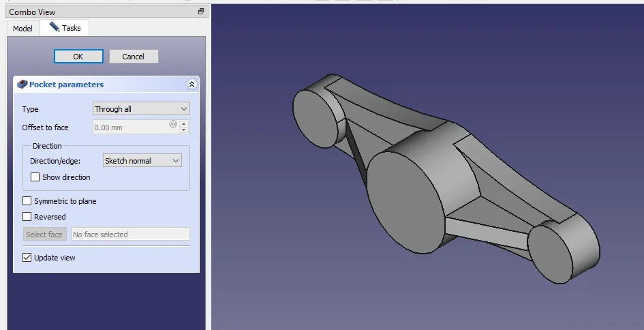The height and width of the screenshot is (330, 644).
Task: Open the Direction/edge dropdown
Action: [x=142, y=161]
